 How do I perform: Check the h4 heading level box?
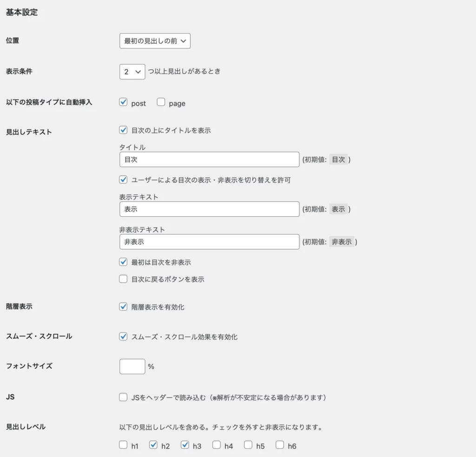coord(217,445)
